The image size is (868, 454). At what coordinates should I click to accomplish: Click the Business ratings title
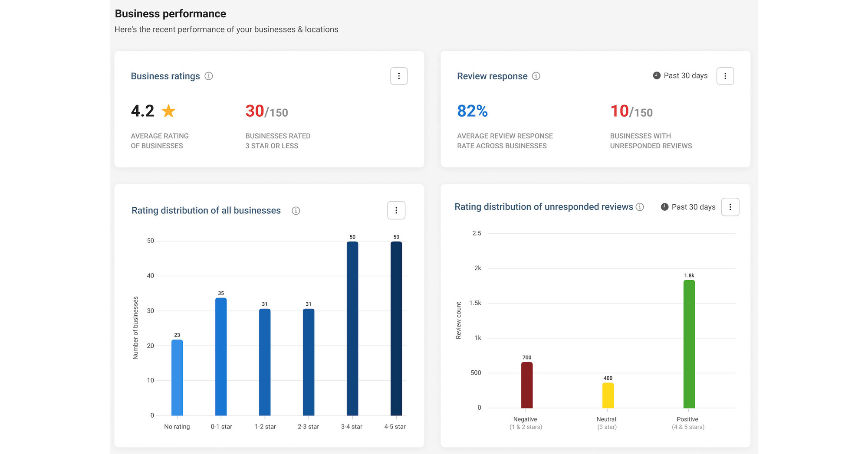point(165,76)
